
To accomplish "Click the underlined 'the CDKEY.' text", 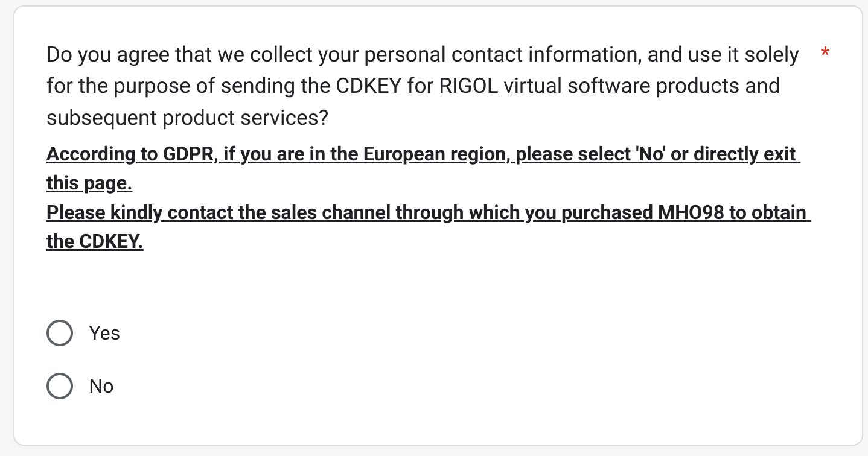I will (95, 242).
